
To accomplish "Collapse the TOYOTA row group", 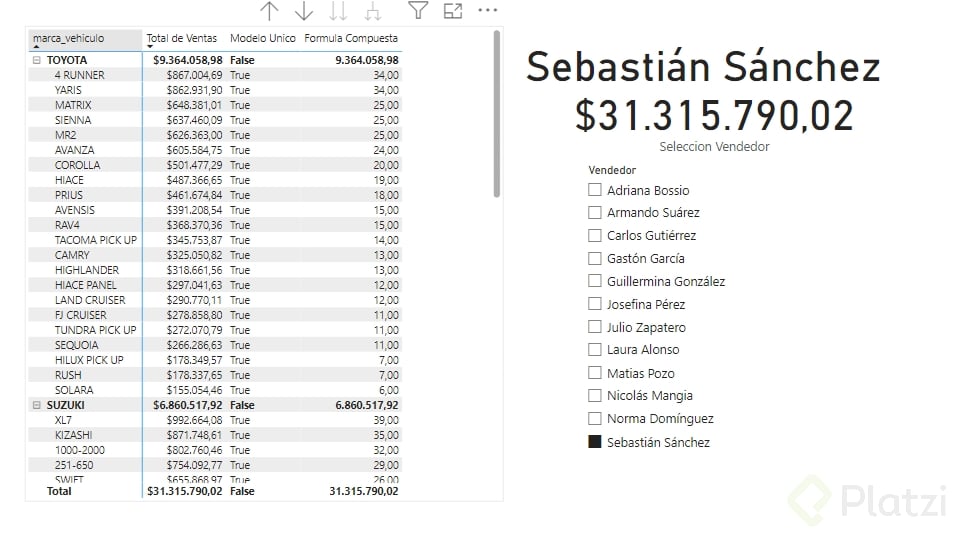I will [x=37, y=60].
